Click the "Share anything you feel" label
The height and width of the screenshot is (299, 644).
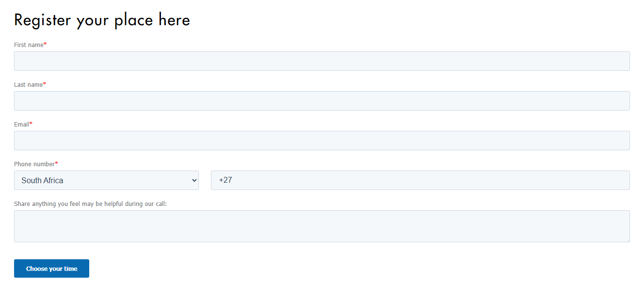(90, 204)
